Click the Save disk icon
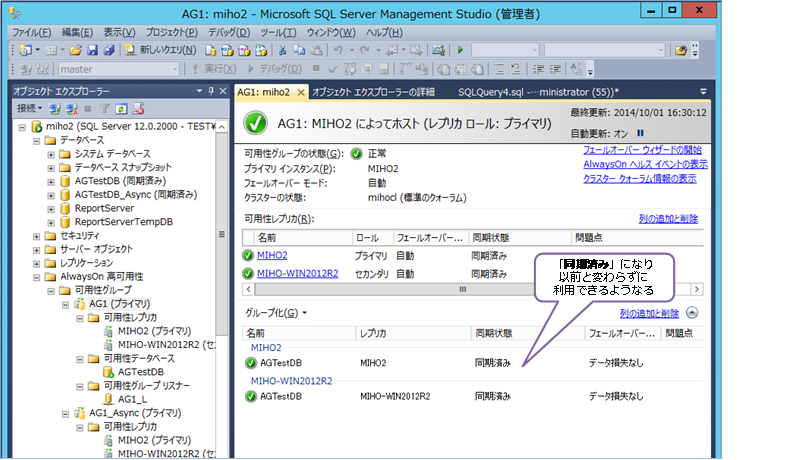The height and width of the screenshot is (460, 800). (92, 50)
